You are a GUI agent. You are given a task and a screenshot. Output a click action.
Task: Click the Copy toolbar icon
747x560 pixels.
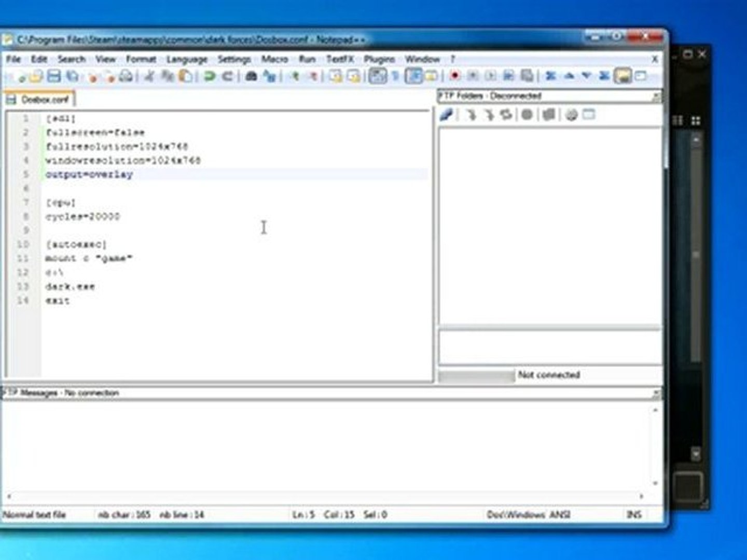coord(168,77)
